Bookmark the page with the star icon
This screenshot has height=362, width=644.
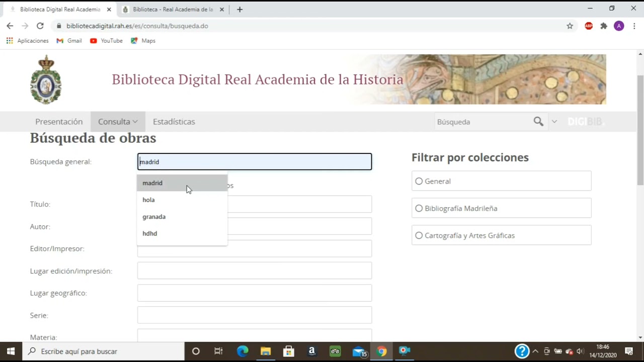[570, 26]
